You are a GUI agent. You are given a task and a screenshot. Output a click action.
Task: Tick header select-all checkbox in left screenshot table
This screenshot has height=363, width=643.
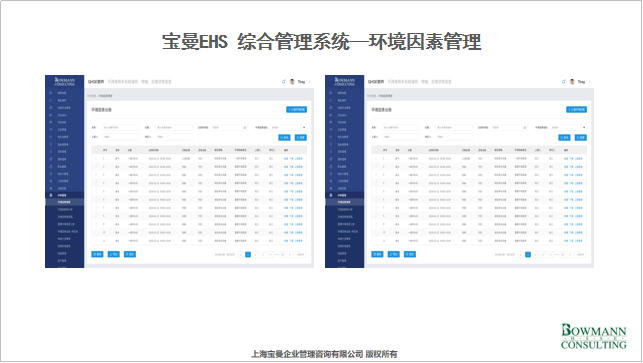[96, 151]
